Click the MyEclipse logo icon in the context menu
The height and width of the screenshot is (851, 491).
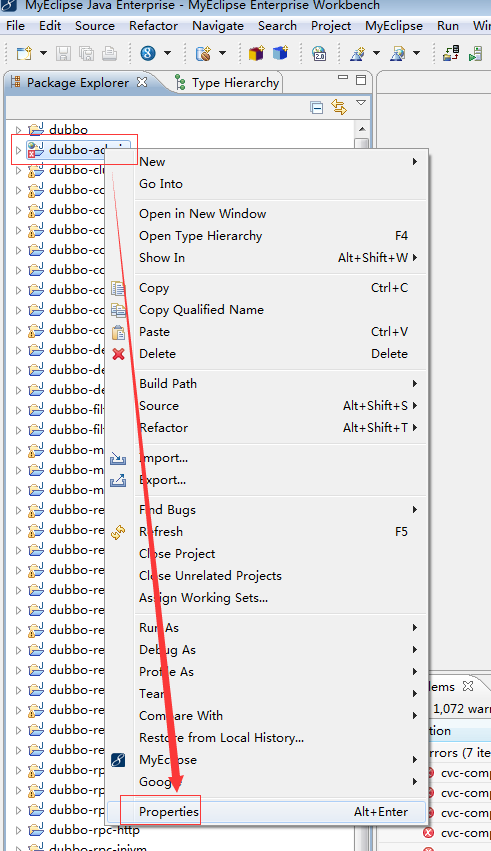tap(118, 760)
